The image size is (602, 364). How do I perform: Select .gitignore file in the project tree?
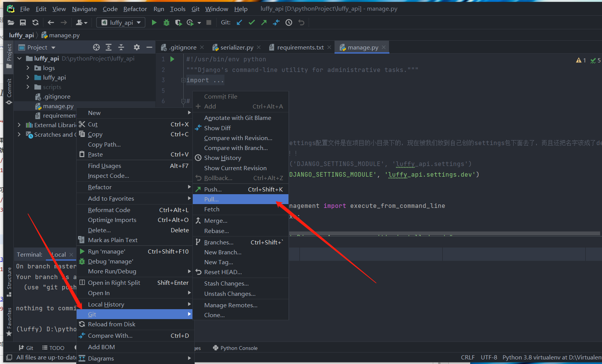click(x=56, y=97)
